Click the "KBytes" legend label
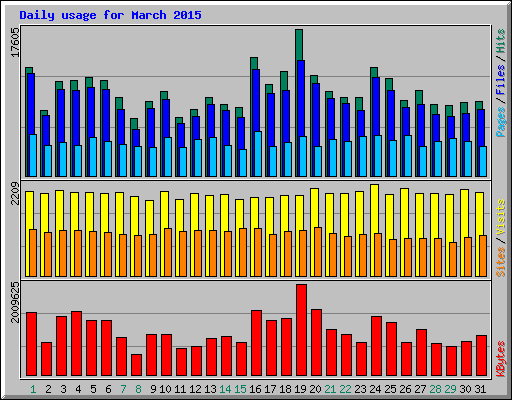 [x=501, y=359]
